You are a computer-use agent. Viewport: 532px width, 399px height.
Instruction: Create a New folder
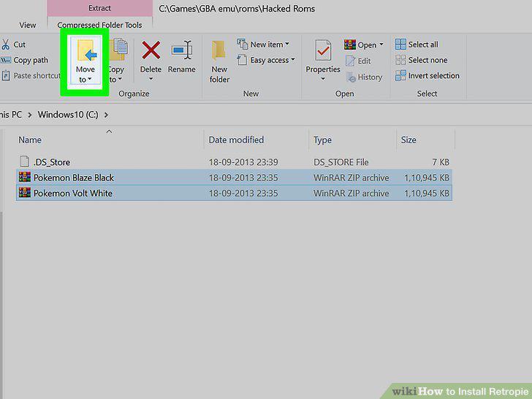[x=219, y=61]
